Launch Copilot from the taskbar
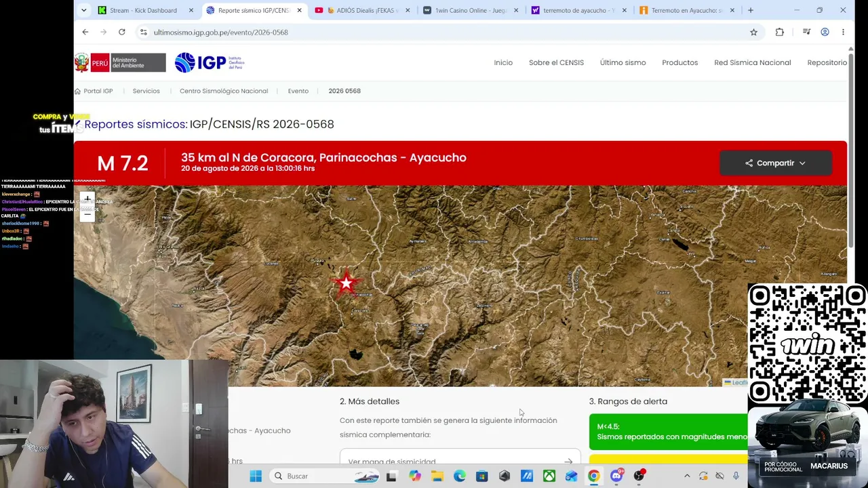 tap(414, 476)
